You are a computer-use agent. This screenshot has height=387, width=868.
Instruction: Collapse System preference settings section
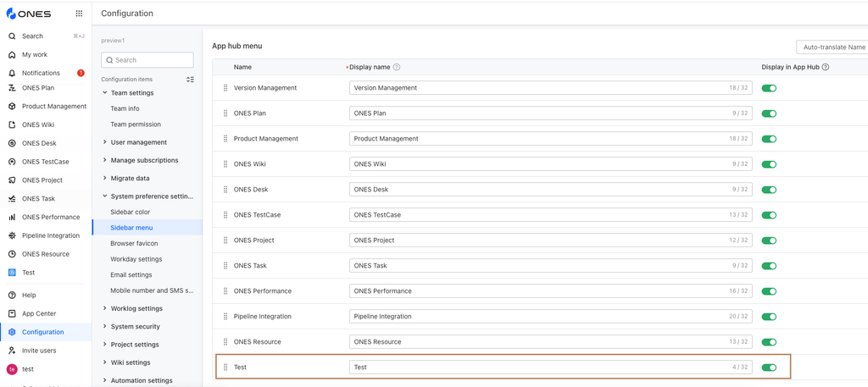pos(104,196)
